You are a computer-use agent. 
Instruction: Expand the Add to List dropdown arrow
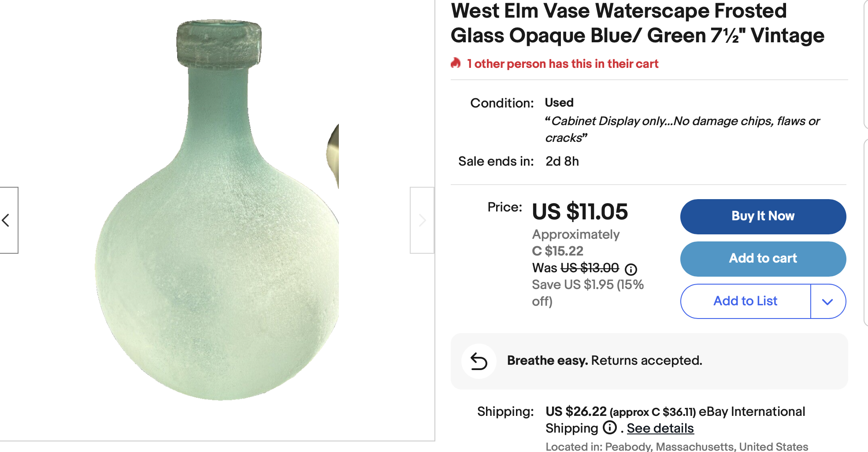(827, 302)
